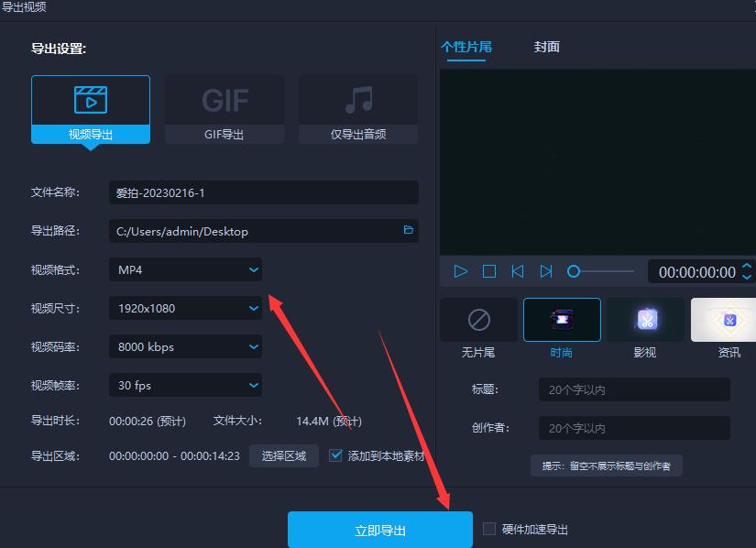Play the ending preview
Screen dimensions: 756x548
[x=460, y=271]
